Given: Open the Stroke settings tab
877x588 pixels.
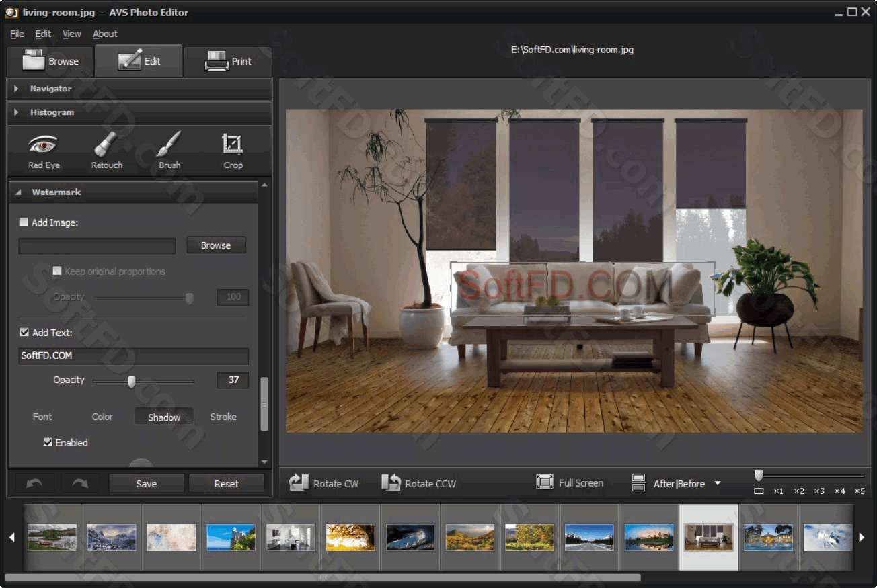Looking at the screenshot, I should coord(223,417).
